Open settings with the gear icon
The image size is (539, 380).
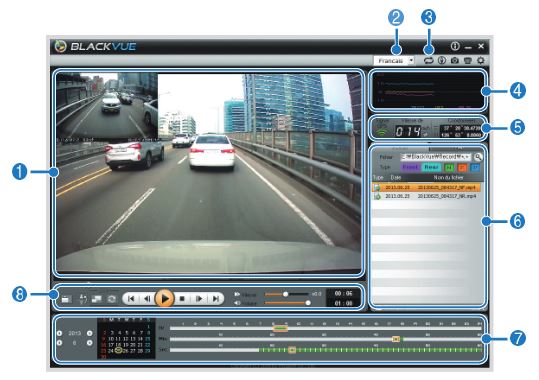481,61
